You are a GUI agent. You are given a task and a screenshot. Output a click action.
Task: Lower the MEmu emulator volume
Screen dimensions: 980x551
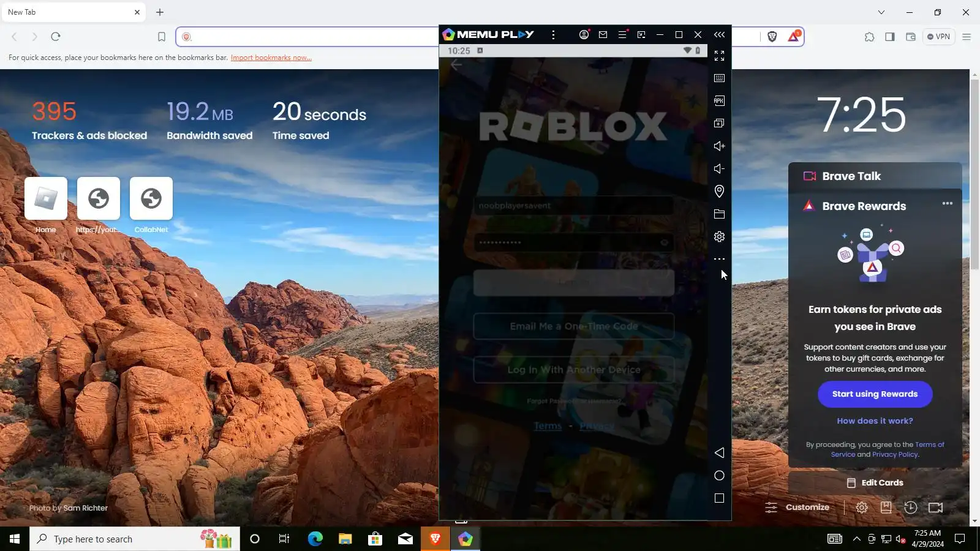coord(719,168)
